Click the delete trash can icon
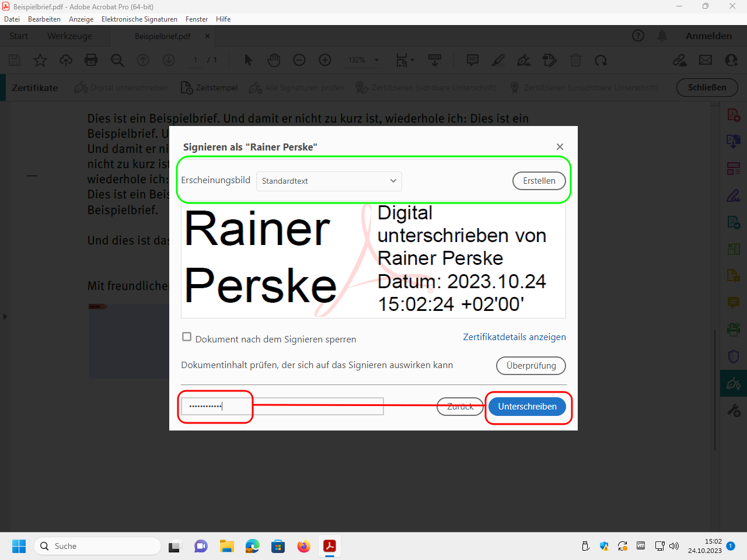Screen dimensions: 747x560 coord(575,60)
